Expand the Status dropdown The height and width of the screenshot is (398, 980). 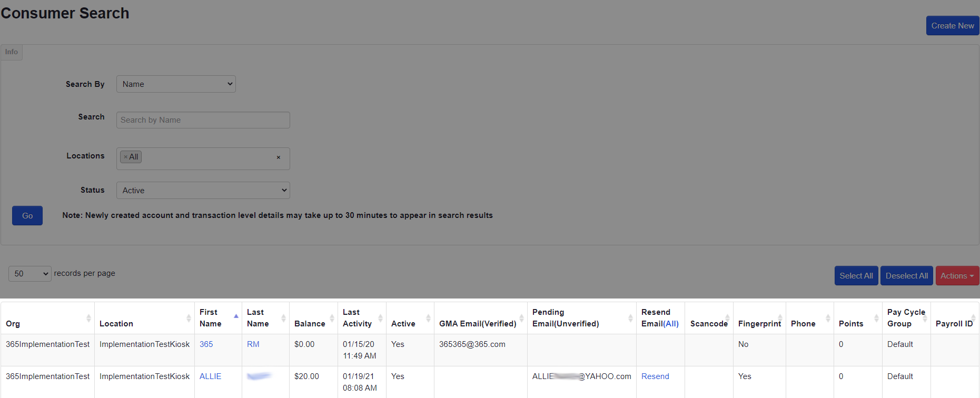[203, 191]
